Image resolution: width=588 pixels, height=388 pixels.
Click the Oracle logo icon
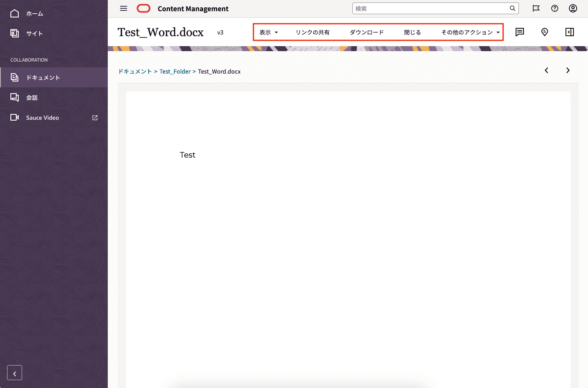coord(144,8)
